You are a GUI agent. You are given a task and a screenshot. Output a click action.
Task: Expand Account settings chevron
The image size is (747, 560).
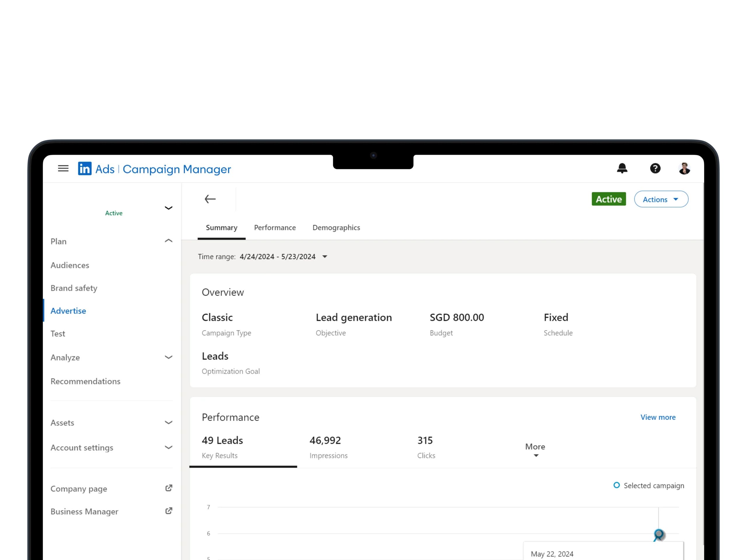(x=169, y=447)
